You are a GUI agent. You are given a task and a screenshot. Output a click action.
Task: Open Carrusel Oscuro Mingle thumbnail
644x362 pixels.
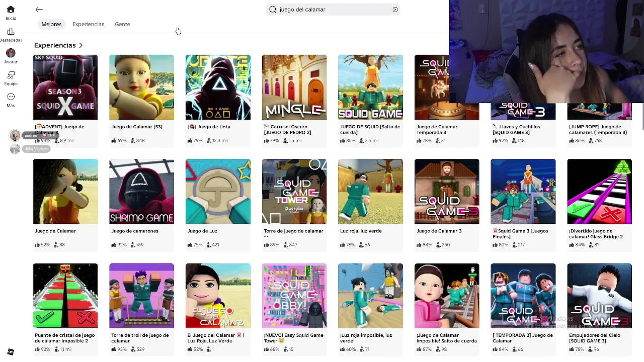click(x=294, y=87)
